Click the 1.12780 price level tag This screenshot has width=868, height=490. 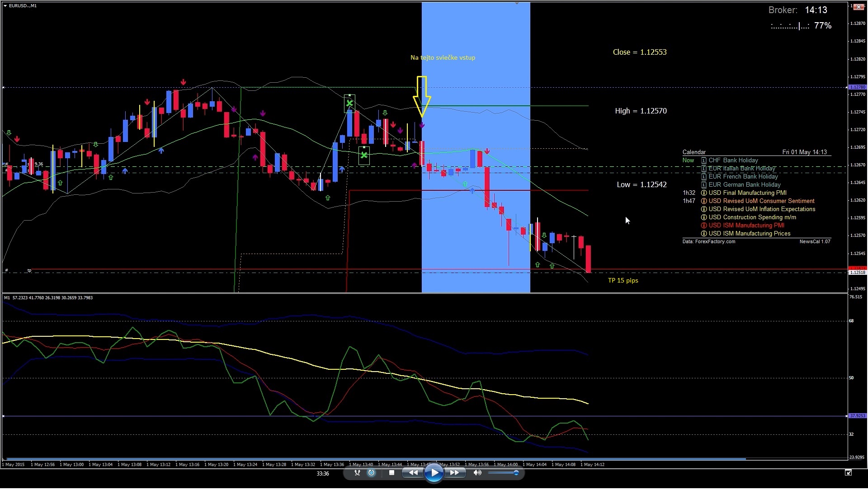coord(857,87)
